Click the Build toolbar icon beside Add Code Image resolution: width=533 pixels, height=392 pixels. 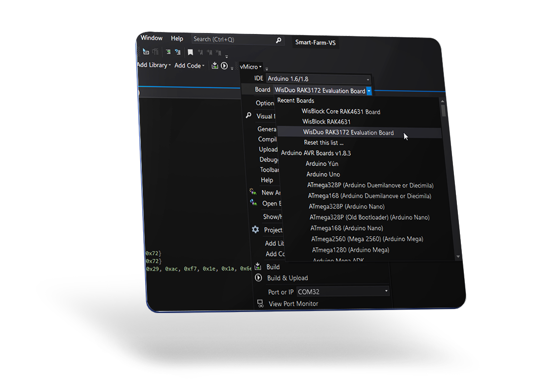click(x=215, y=66)
